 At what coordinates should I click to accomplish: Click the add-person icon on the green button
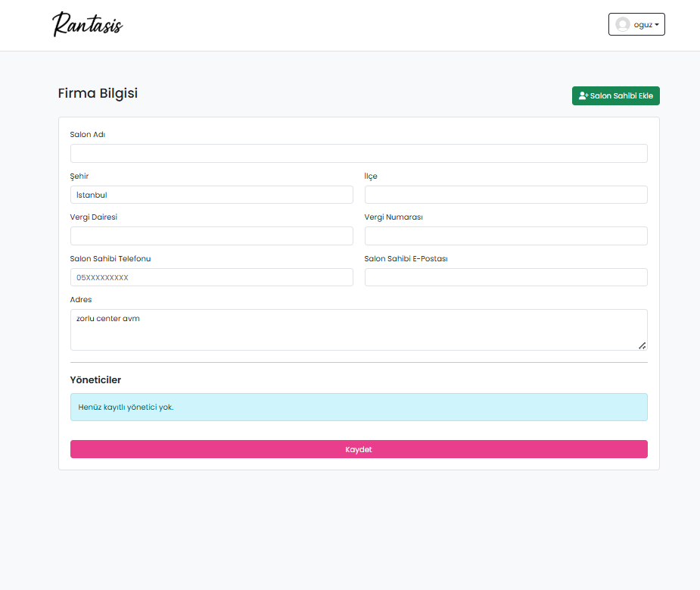(583, 96)
